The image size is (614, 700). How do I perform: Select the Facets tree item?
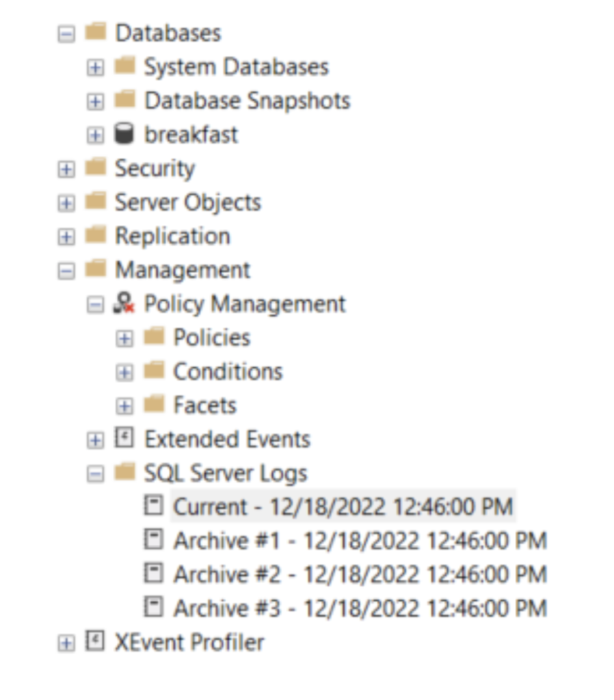(x=204, y=405)
